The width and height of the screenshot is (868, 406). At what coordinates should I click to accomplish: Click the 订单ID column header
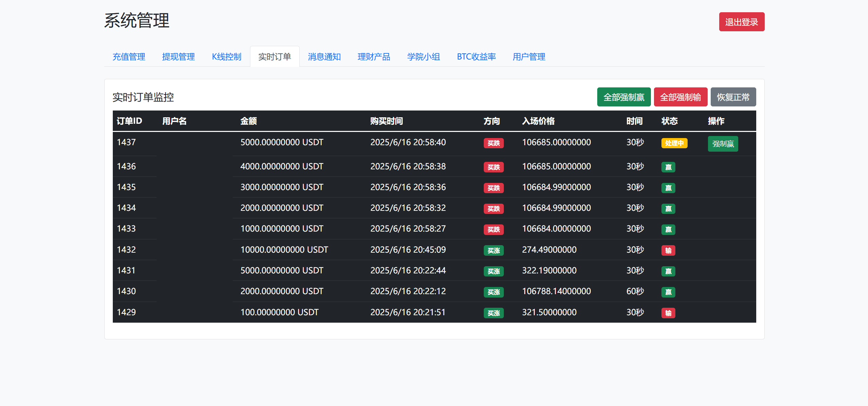(x=129, y=121)
